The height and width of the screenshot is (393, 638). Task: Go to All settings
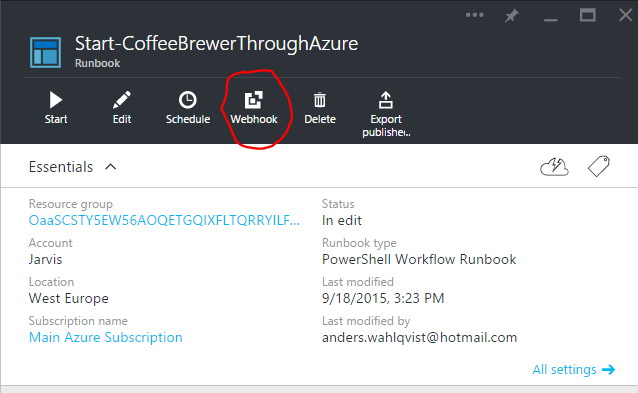point(573,369)
